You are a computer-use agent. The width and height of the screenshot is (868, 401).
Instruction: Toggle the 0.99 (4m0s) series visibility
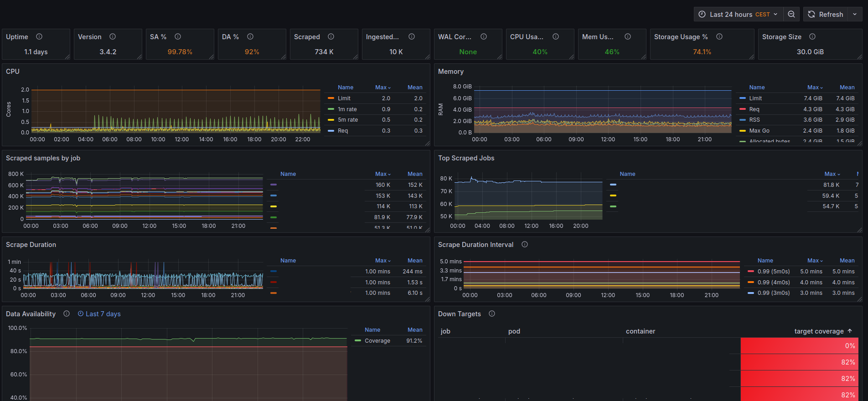click(774, 283)
